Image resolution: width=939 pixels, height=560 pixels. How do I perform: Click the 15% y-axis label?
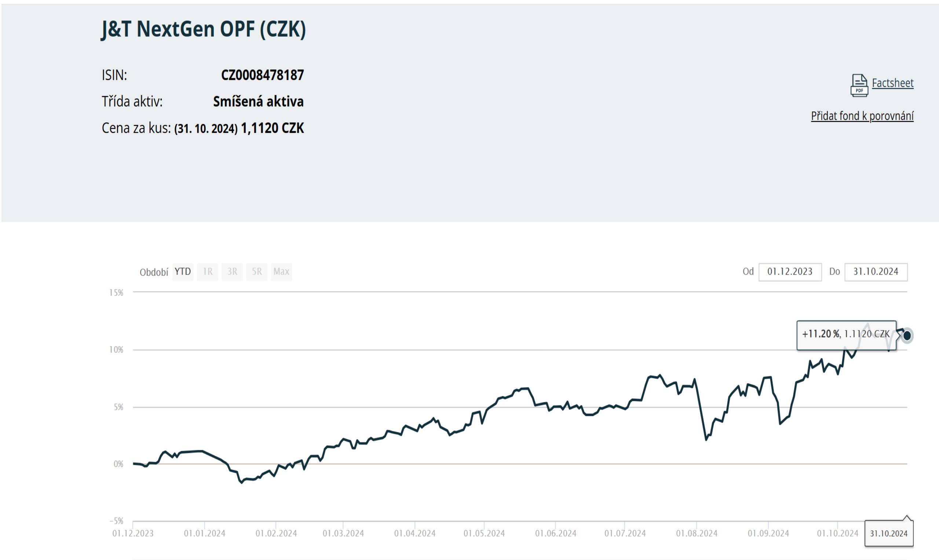click(116, 292)
